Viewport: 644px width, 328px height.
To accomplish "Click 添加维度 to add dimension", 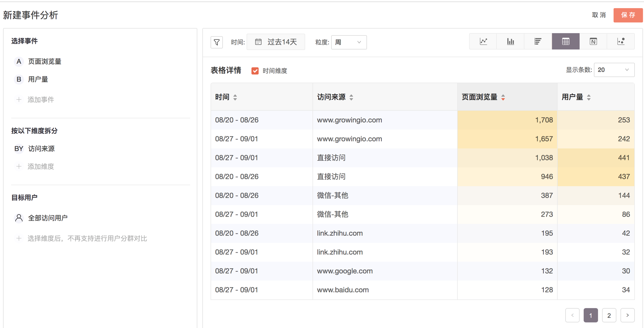I will click(x=41, y=167).
